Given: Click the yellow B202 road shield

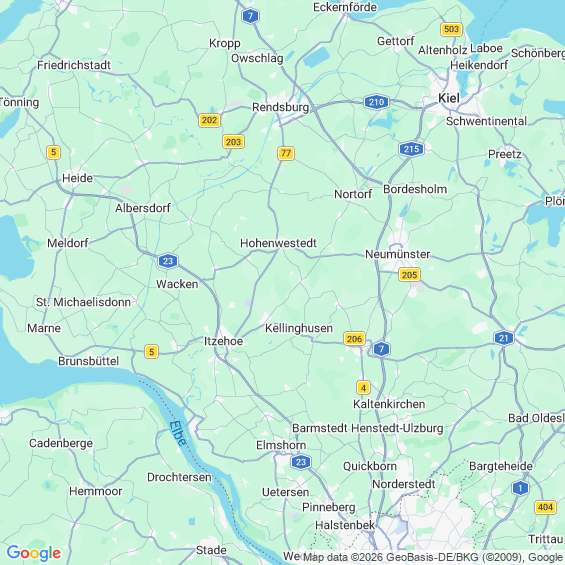Looking at the screenshot, I should (x=209, y=120).
